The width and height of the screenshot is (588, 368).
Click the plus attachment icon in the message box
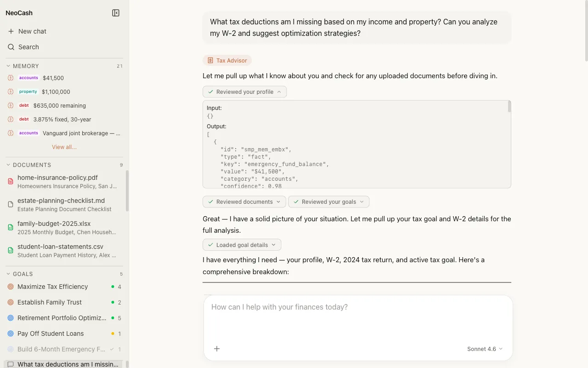pyautogui.click(x=217, y=349)
